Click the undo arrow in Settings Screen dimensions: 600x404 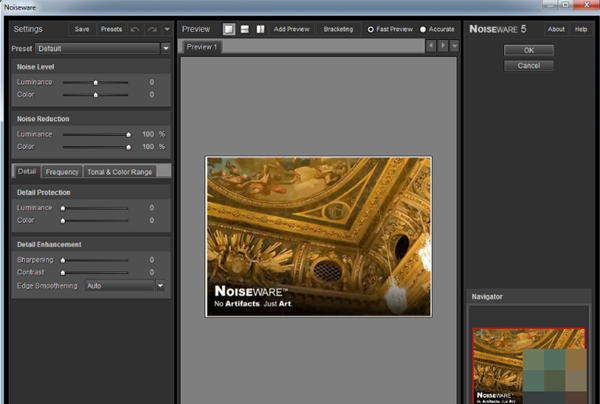pos(135,29)
